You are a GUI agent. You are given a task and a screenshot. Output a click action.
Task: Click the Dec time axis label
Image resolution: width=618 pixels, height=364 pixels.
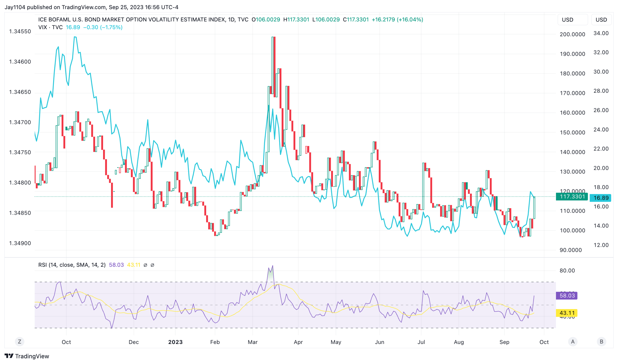pyautogui.click(x=134, y=342)
